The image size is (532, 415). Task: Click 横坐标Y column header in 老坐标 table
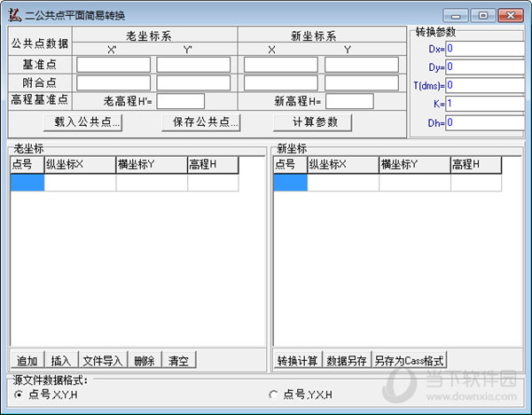point(152,165)
